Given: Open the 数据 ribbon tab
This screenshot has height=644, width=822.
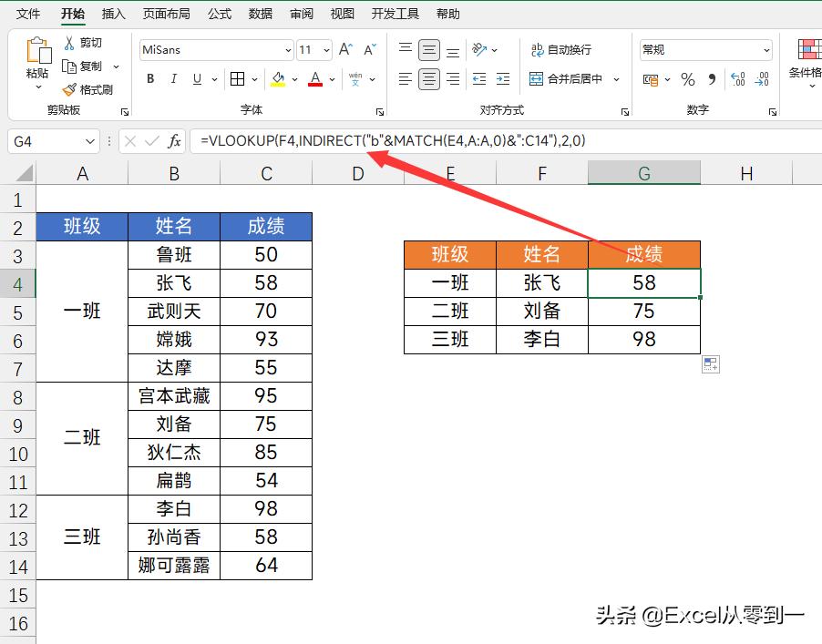Looking at the screenshot, I should tap(259, 13).
